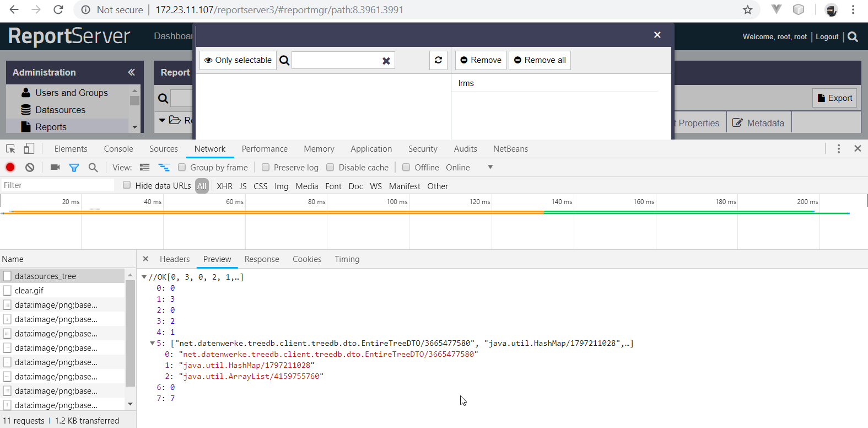Toggle the device toolbar icon in DevTools

pos(29,148)
